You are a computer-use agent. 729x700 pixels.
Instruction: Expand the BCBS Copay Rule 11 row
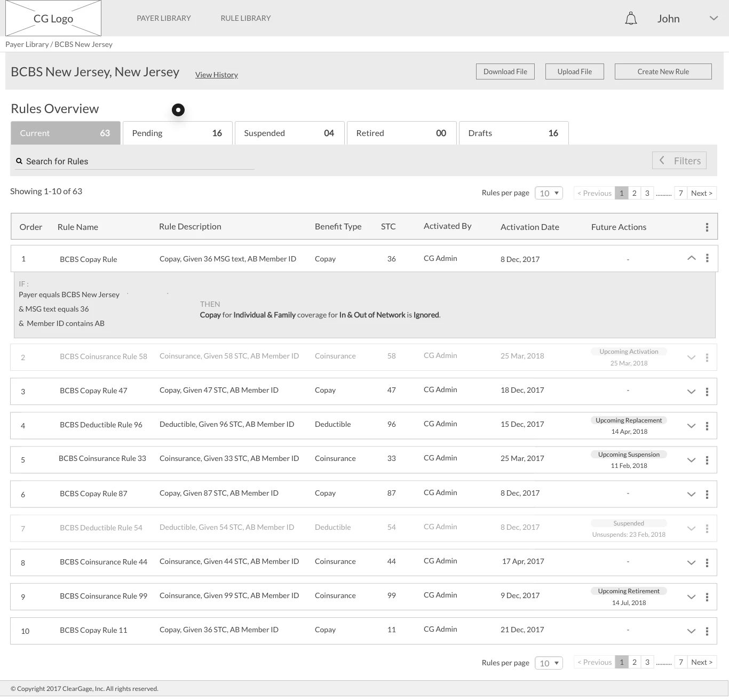(691, 631)
